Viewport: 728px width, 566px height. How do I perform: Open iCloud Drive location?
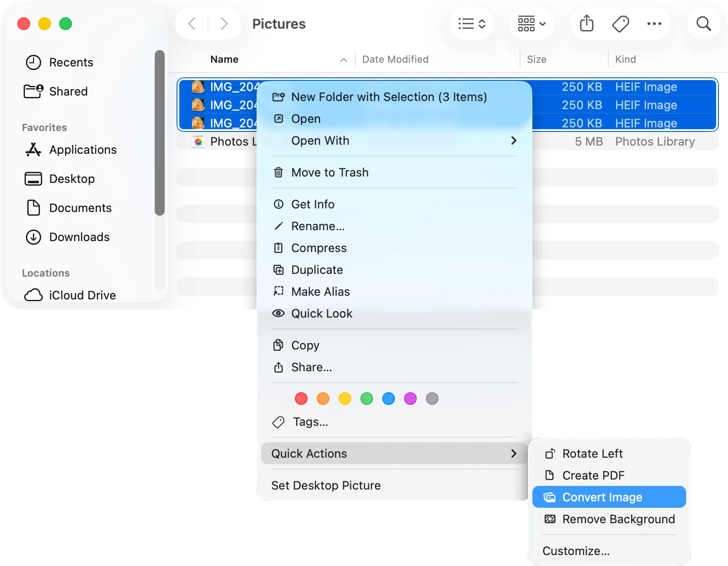click(70, 295)
